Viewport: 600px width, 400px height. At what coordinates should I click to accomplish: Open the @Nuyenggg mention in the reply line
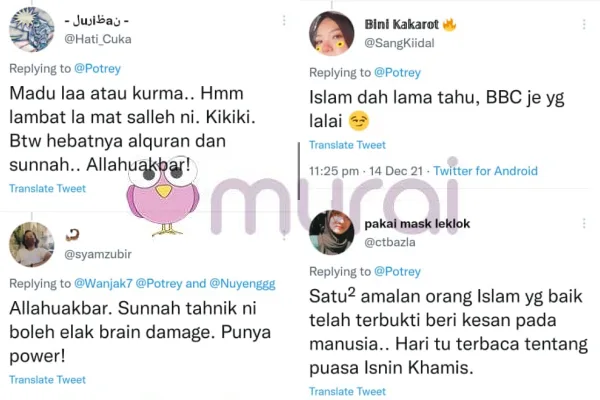[243, 284]
